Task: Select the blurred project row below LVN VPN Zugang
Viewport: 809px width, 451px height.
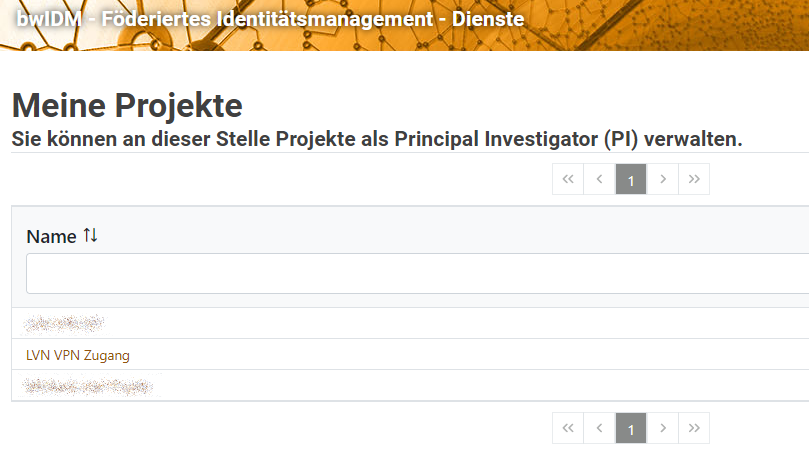Action: click(89, 386)
